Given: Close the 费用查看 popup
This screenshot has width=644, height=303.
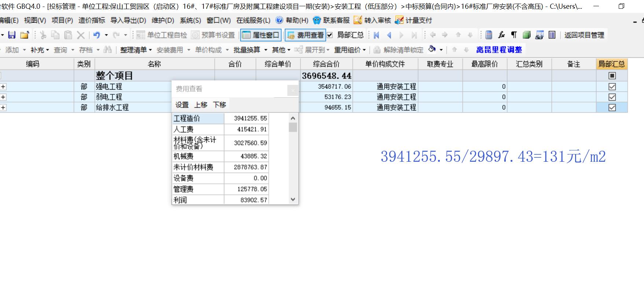Looking at the screenshot, I should pos(292,90).
